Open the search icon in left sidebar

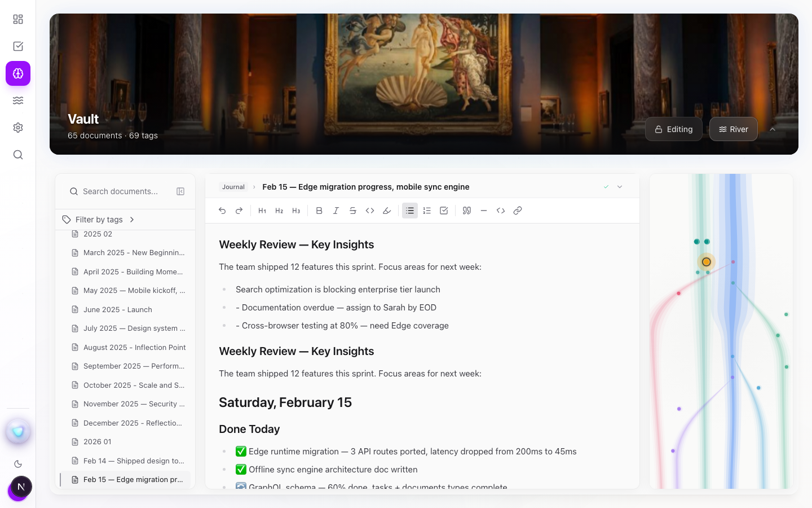[x=18, y=155]
